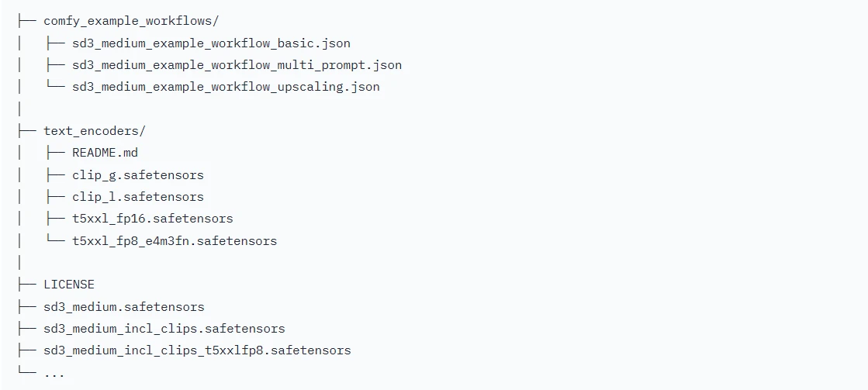Click the LICENSE file entry
Image resolution: width=868 pixels, height=390 pixels.
tap(69, 285)
